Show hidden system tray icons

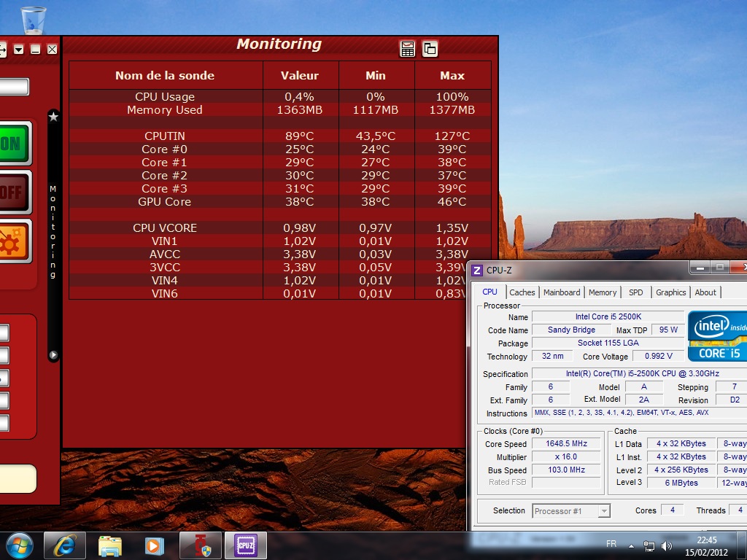(632, 545)
